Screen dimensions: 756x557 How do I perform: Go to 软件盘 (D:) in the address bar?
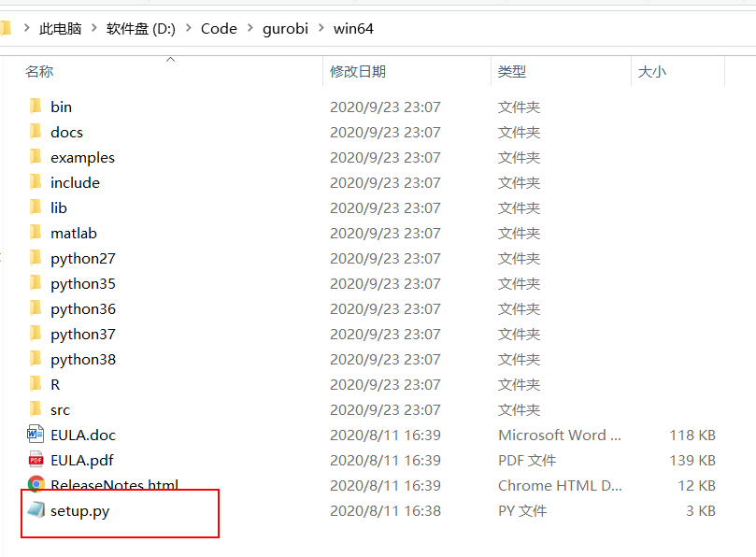pyautogui.click(x=141, y=28)
